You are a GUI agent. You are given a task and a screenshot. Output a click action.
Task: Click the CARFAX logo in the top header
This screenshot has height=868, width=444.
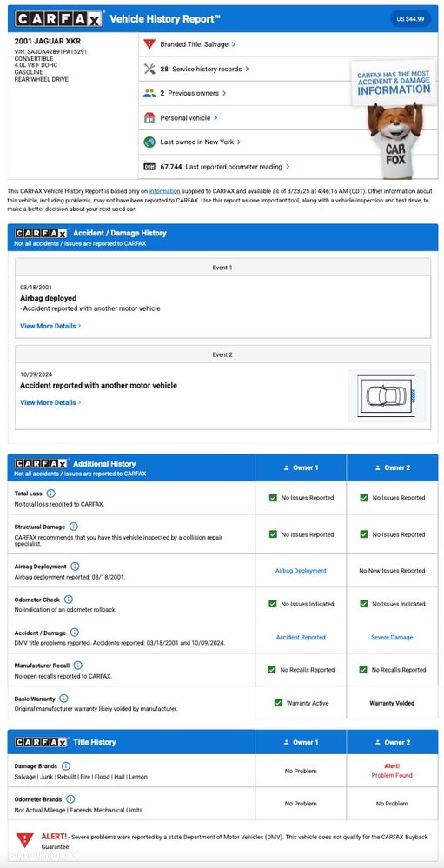click(x=59, y=19)
